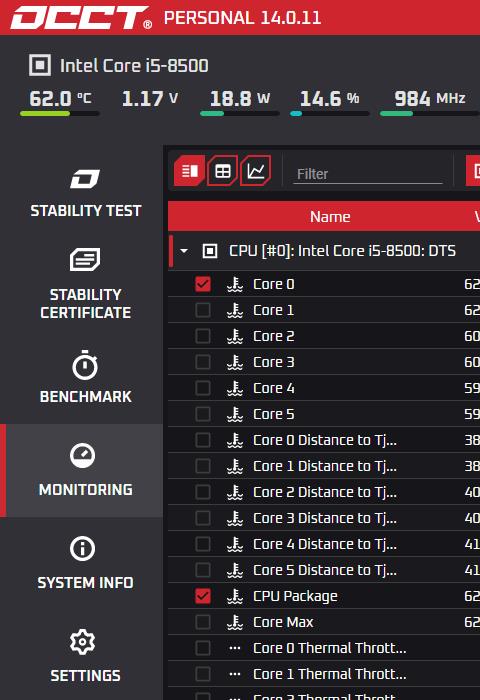Enable the Core 5 checkbox

(203, 414)
